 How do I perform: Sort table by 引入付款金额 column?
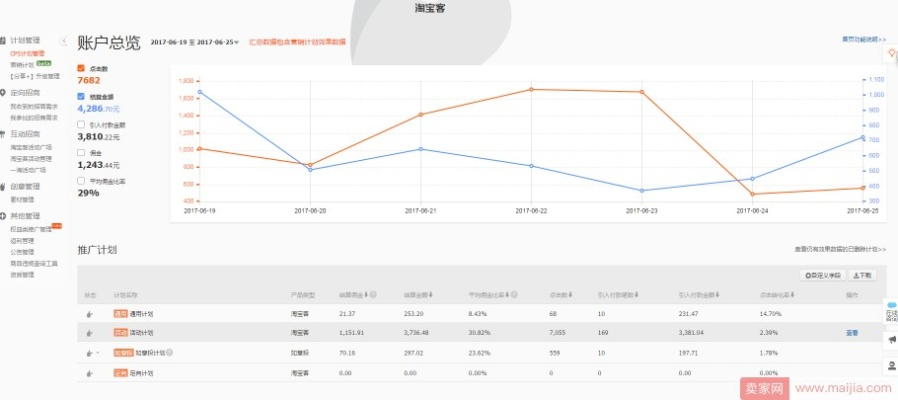point(698,295)
